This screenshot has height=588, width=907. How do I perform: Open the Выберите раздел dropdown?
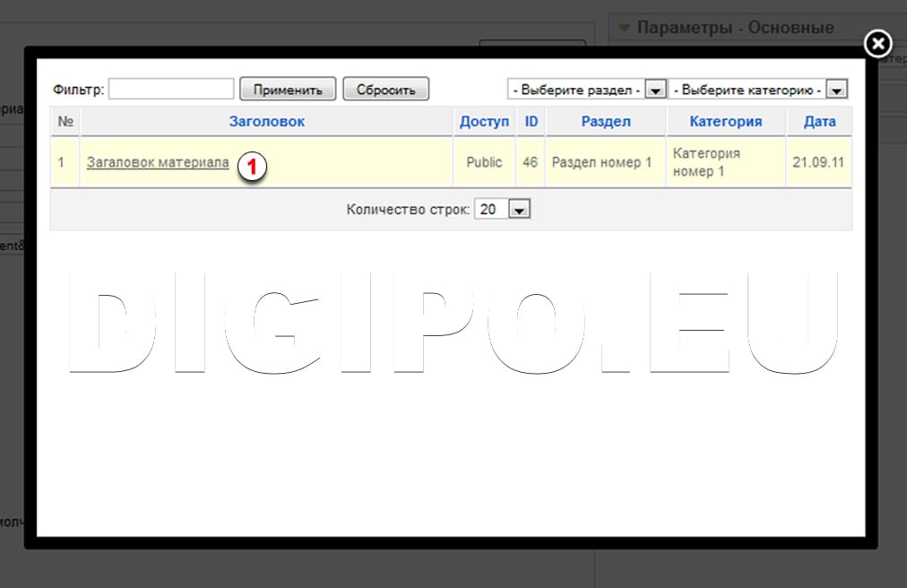587,90
